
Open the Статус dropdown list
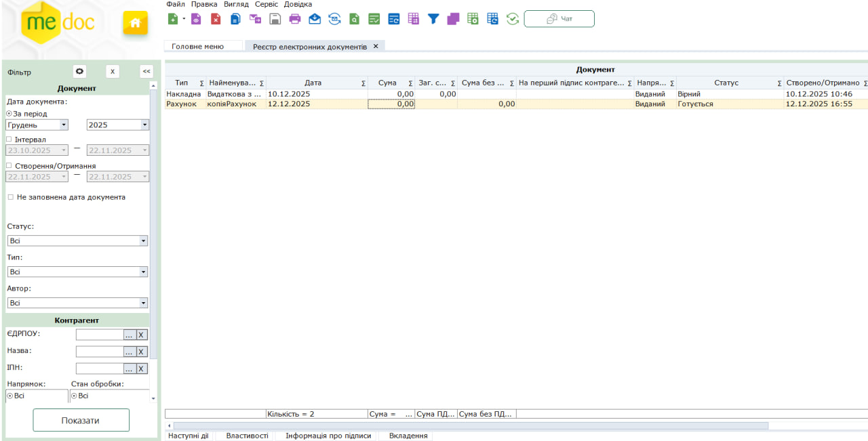click(x=143, y=241)
